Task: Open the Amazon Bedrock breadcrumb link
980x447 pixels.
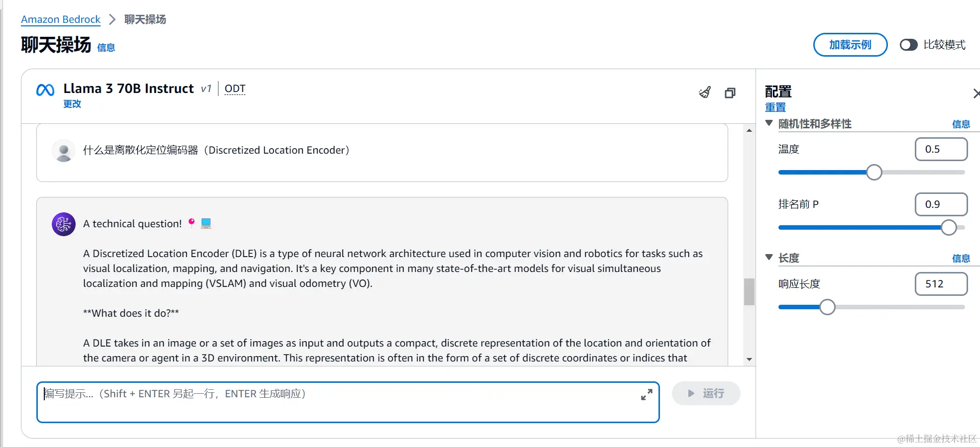Action: pyautogui.click(x=61, y=19)
